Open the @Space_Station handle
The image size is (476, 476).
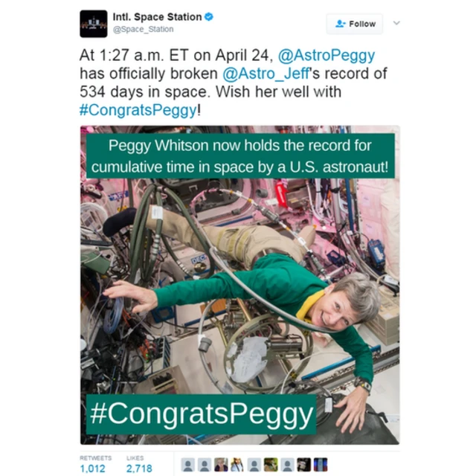pos(143,29)
